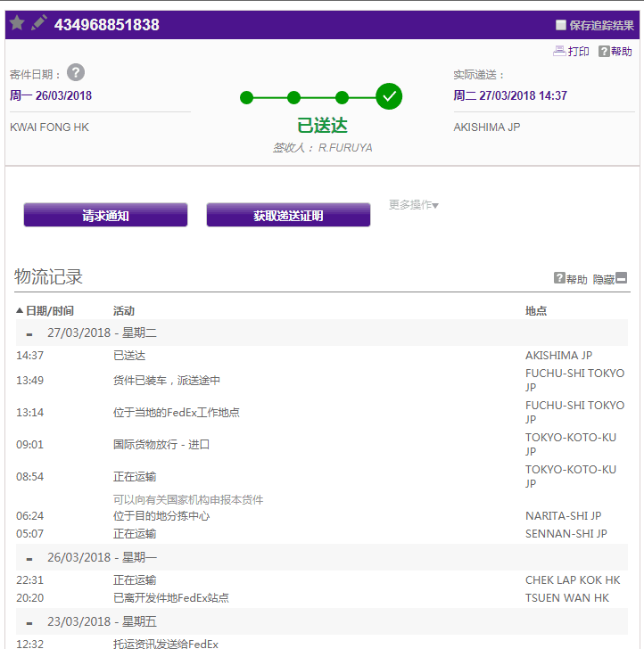The image size is (644, 649).
Task: Click the first green progress dot
Action: [x=246, y=98]
